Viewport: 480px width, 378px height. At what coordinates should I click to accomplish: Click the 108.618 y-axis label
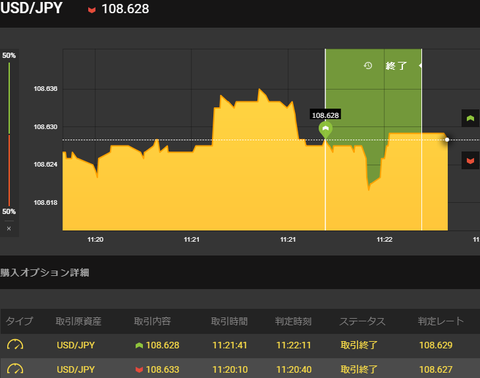tap(45, 203)
